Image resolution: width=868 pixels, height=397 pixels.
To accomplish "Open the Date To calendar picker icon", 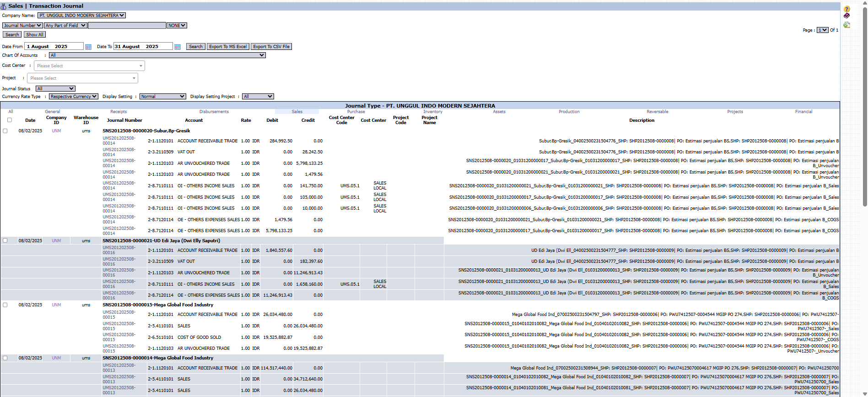I will [x=178, y=47].
